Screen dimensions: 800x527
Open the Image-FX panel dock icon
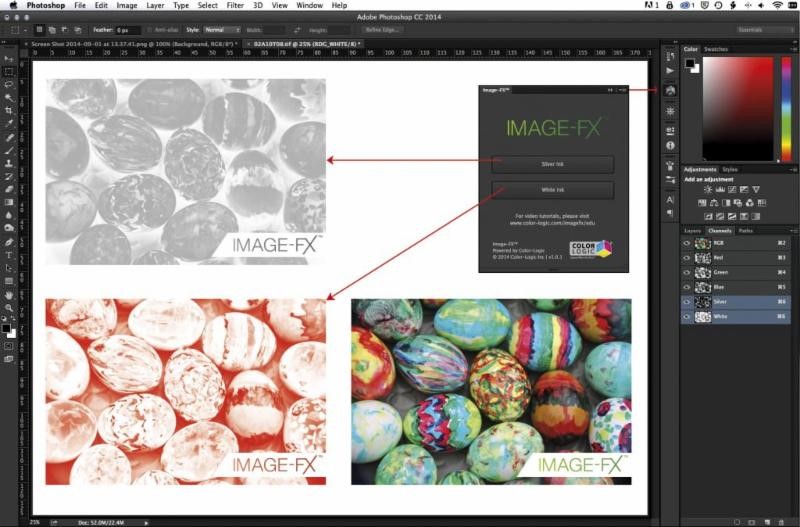pyautogui.click(x=670, y=90)
